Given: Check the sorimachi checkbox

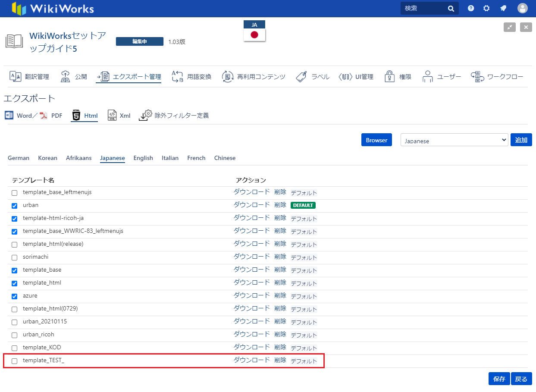Looking at the screenshot, I should 14,257.
